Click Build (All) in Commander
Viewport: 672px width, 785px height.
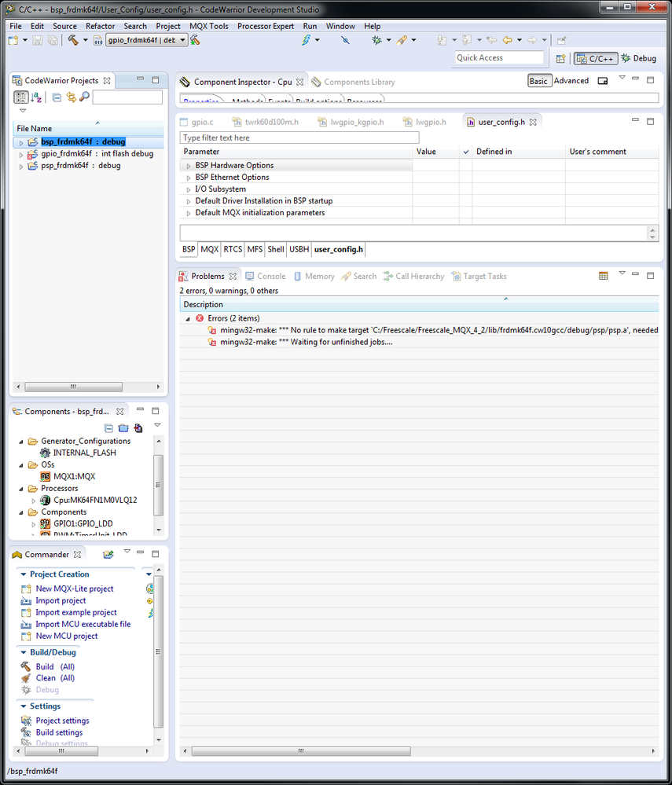(x=54, y=667)
